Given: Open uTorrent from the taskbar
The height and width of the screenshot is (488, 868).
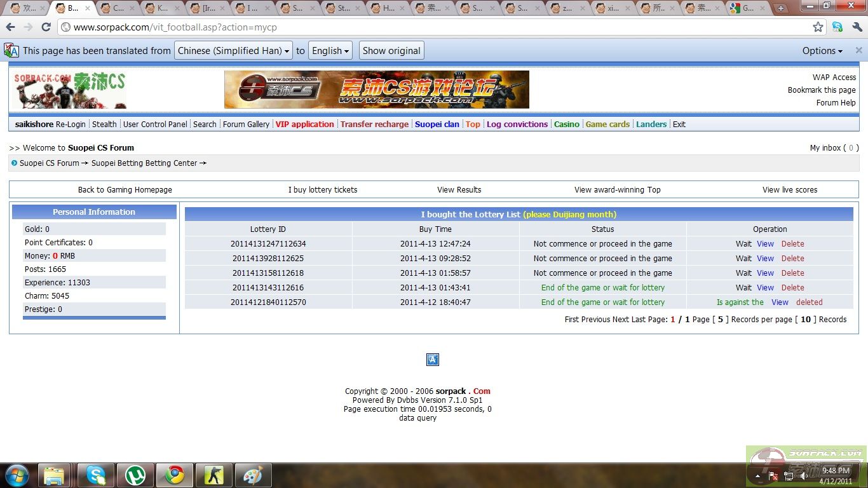Looking at the screenshot, I should point(135,475).
